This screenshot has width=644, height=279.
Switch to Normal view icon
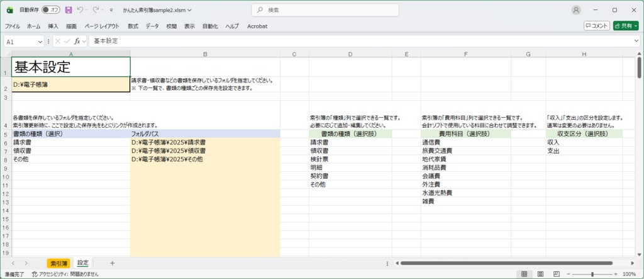pyautogui.click(x=524, y=274)
